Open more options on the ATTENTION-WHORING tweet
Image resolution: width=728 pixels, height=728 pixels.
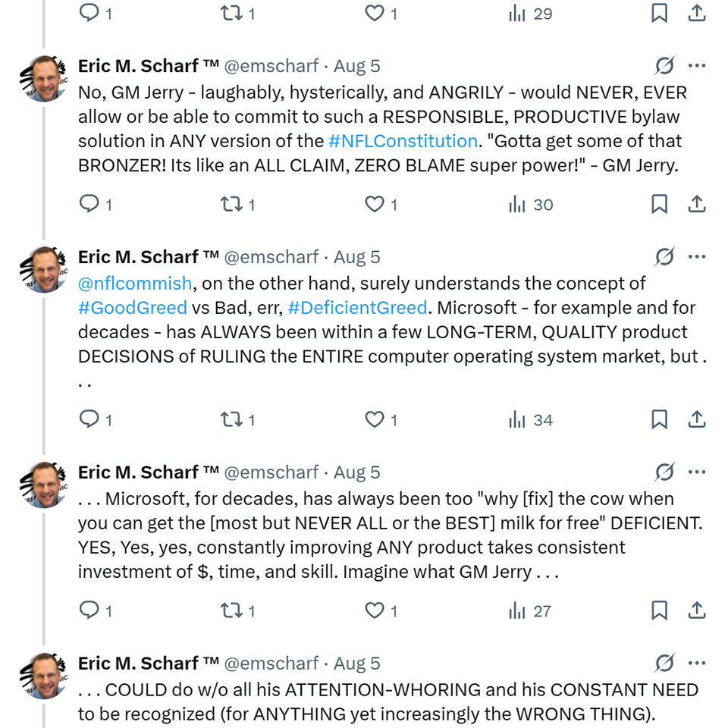(x=697, y=664)
